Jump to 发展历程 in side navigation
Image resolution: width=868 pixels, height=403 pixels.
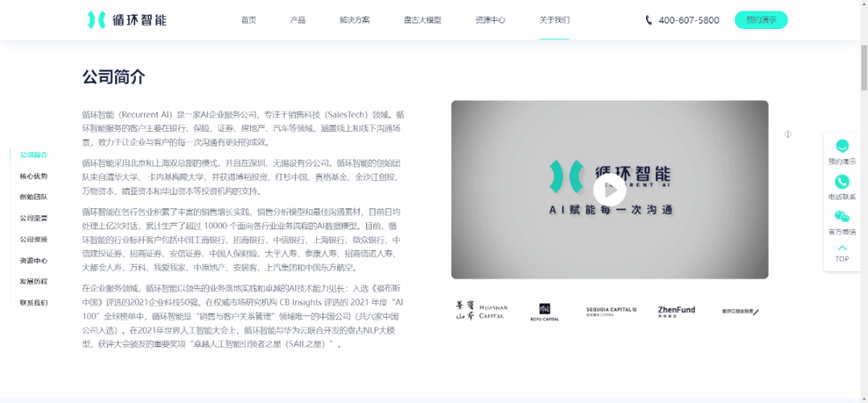34,282
